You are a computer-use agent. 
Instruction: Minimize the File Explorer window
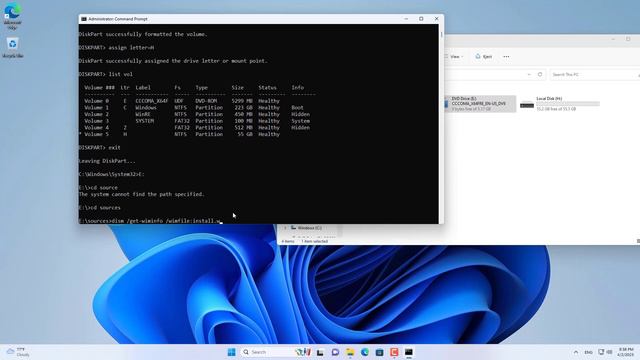pyautogui.click(x=613, y=39)
